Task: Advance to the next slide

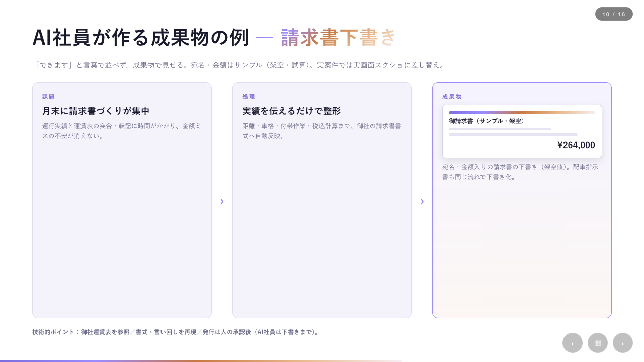Action: click(623, 343)
